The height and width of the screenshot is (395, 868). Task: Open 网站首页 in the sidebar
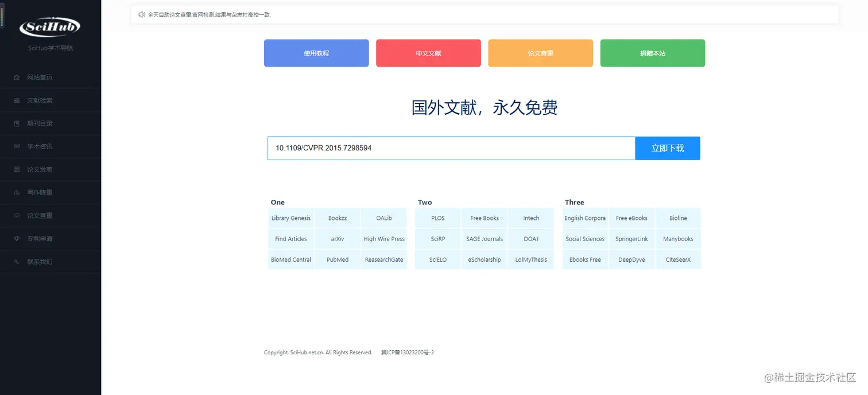point(51,77)
